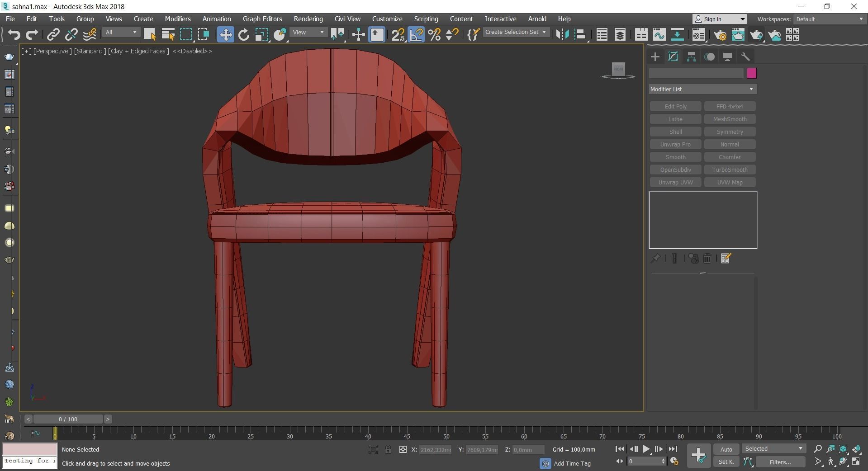Click the Edit Poly modifier button
The height and width of the screenshot is (471, 868).
[675, 107]
